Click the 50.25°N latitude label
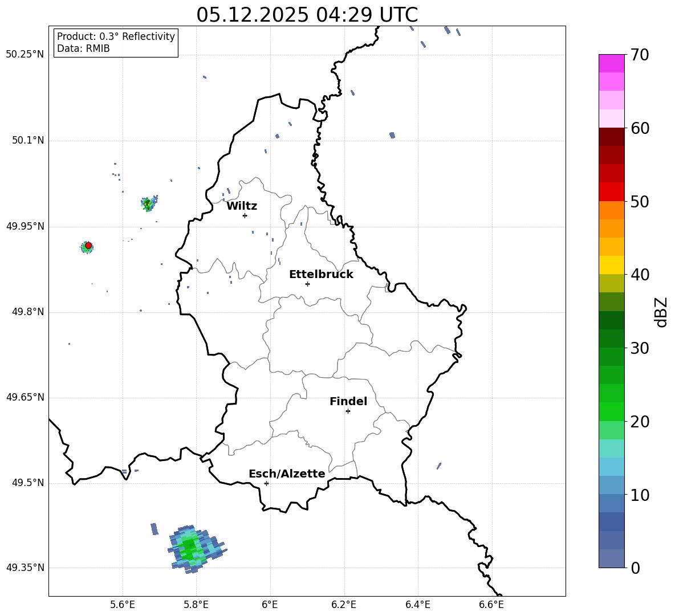675x616 pixels. coord(25,55)
